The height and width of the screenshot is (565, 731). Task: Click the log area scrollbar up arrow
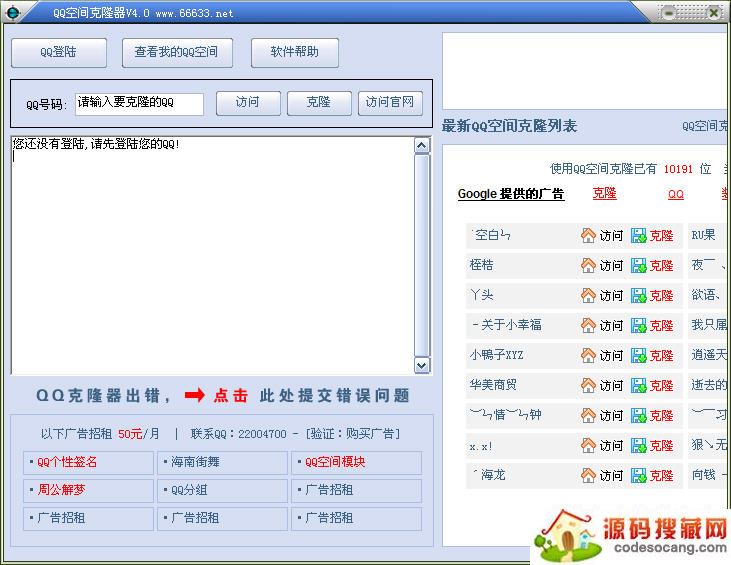click(x=422, y=146)
